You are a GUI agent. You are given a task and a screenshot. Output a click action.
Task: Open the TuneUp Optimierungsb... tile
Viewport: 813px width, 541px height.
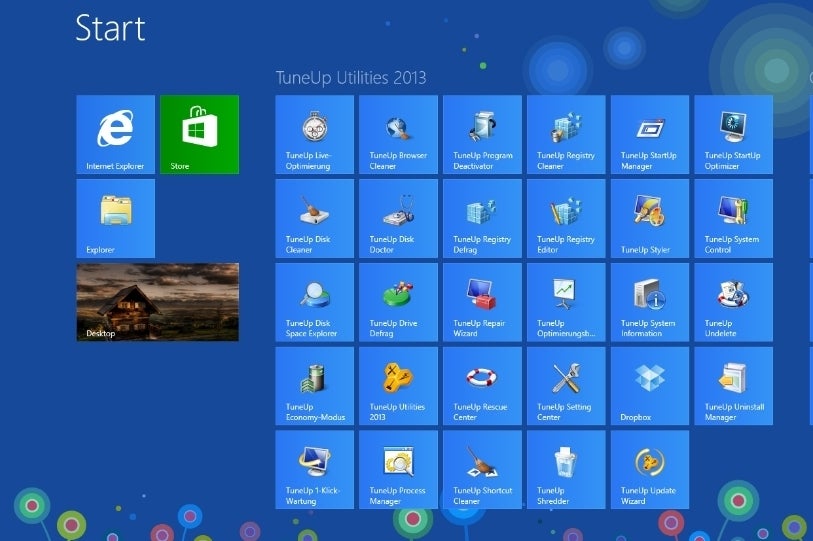tap(566, 302)
